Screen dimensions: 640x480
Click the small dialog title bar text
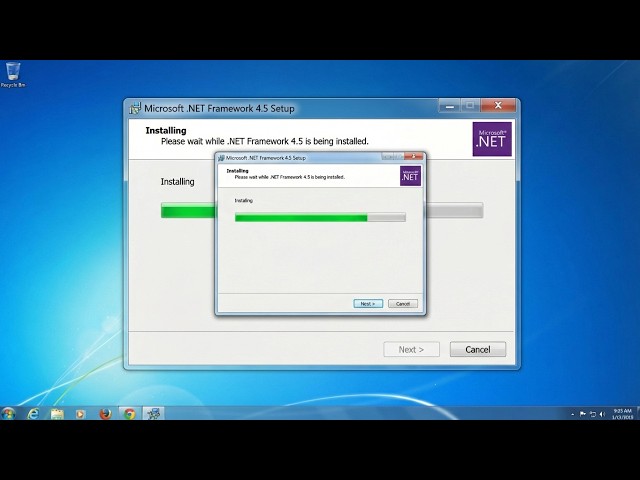266,158
